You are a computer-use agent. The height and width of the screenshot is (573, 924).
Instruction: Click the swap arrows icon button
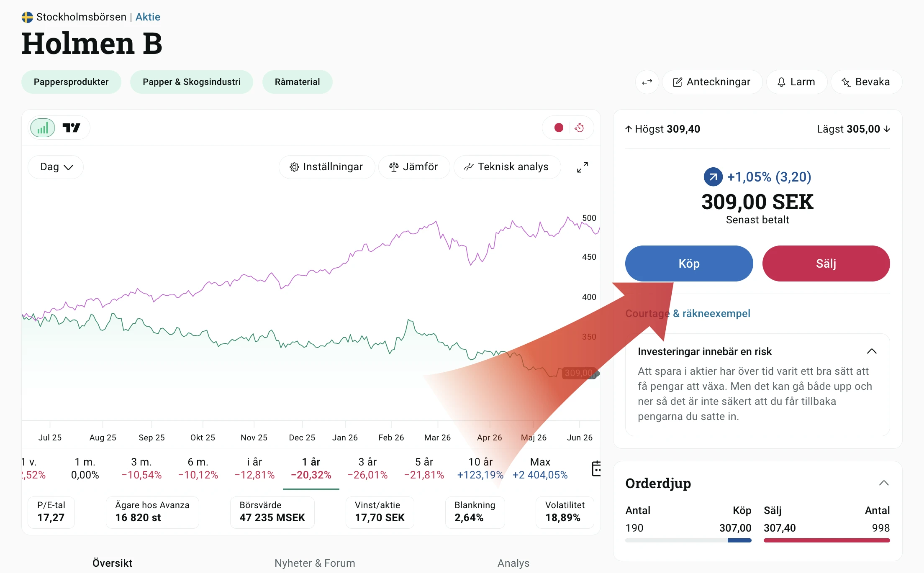point(647,82)
